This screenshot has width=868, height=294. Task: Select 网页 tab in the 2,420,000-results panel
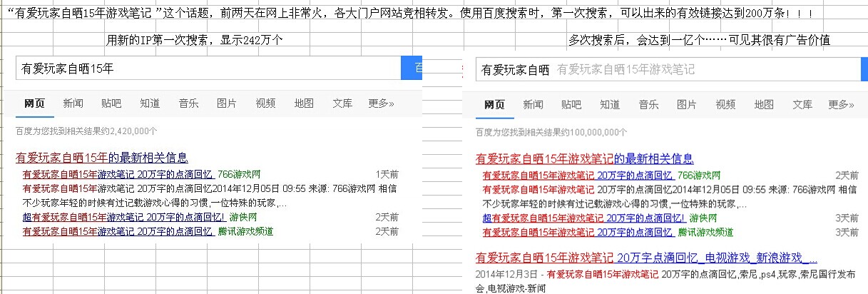[x=34, y=103]
